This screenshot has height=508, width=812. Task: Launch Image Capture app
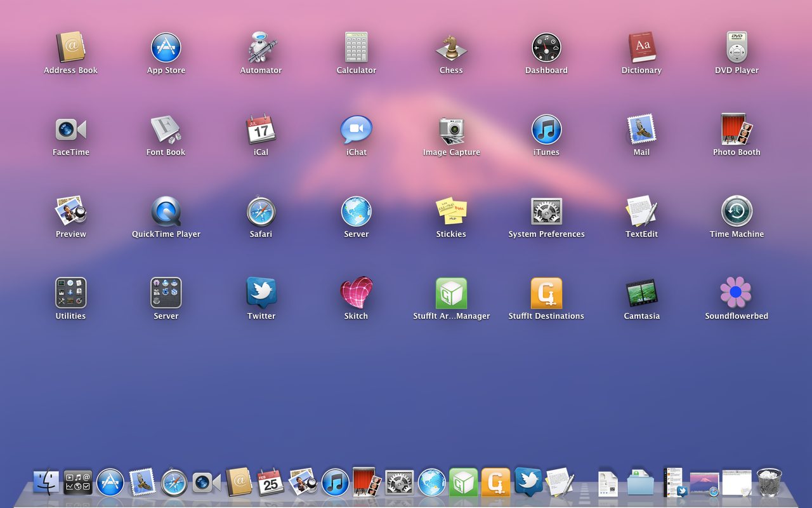[451, 130]
